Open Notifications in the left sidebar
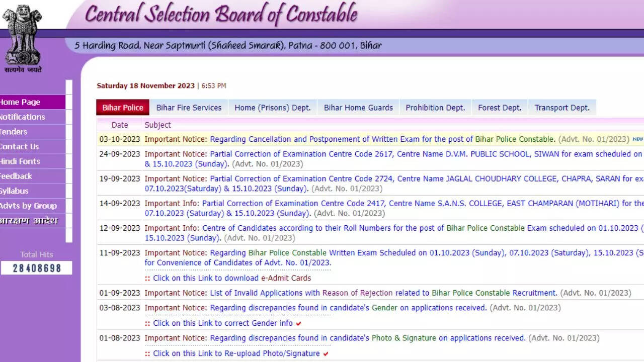644x362 pixels. (23, 117)
